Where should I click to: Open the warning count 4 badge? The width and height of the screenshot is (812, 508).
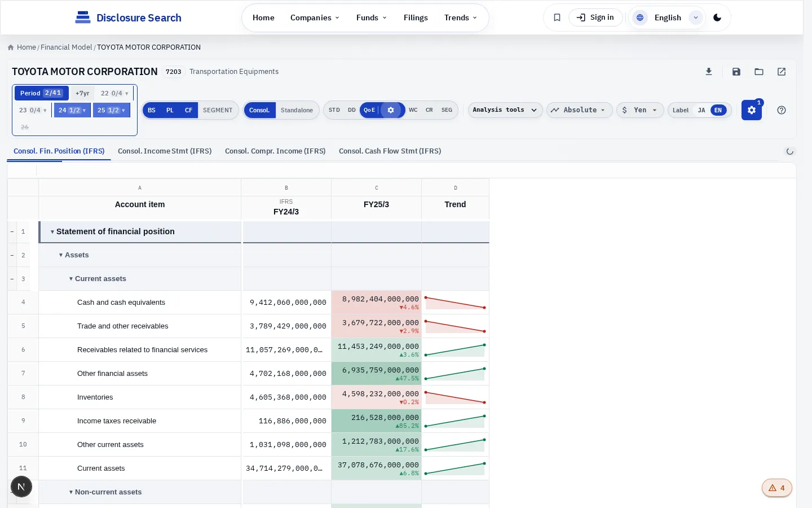(x=777, y=488)
